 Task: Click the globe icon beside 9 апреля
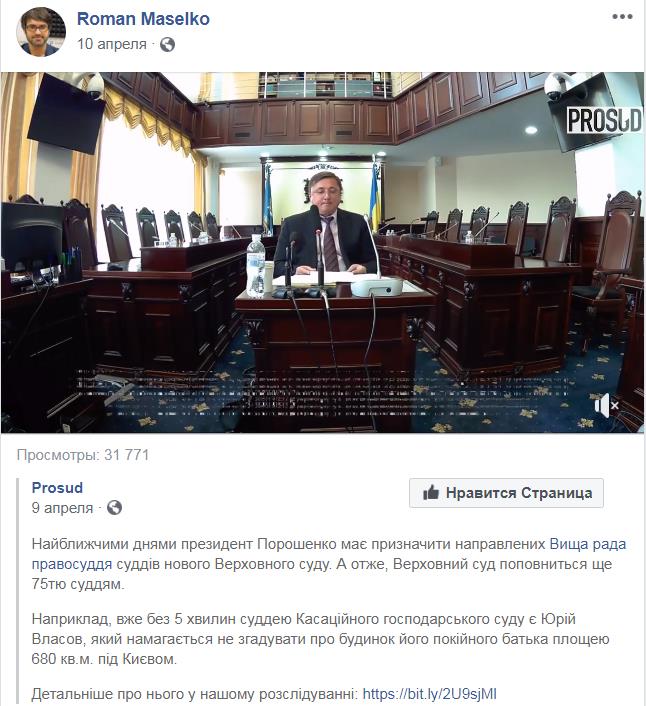[x=114, y=508]
